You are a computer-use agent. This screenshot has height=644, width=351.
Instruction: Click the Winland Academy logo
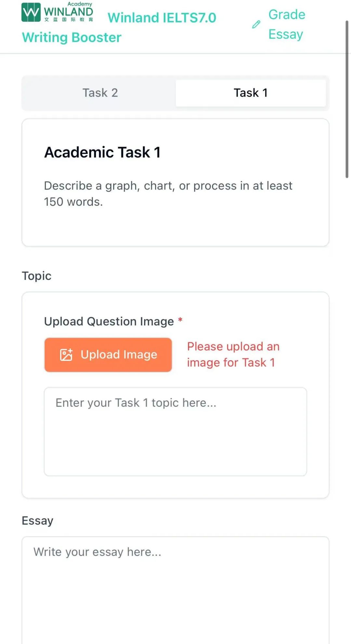[58, 12]
